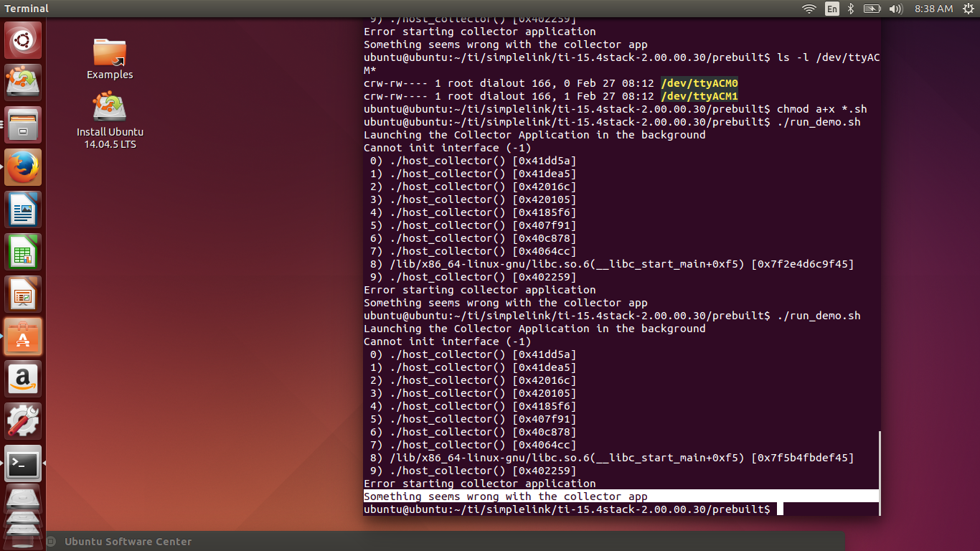Open the sound volume indicator
Viewport: 980px width, 551px height.
pos(895,9)
